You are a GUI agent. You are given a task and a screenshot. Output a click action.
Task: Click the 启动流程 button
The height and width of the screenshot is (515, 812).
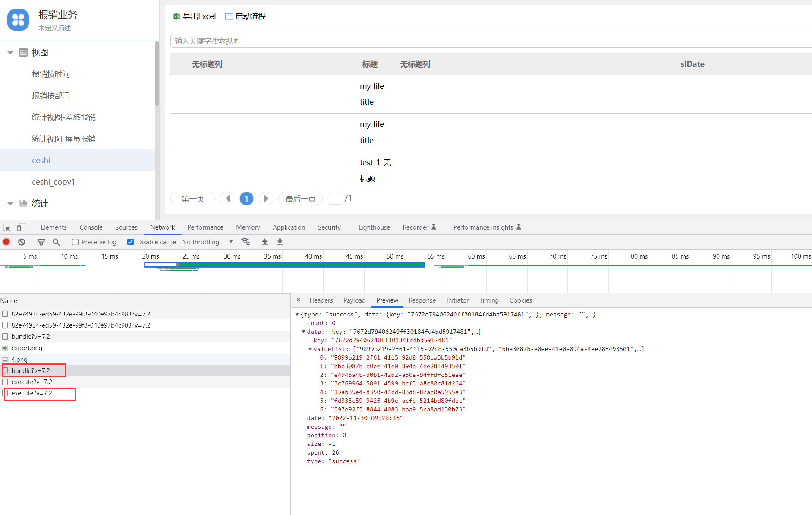coord(245,16)
